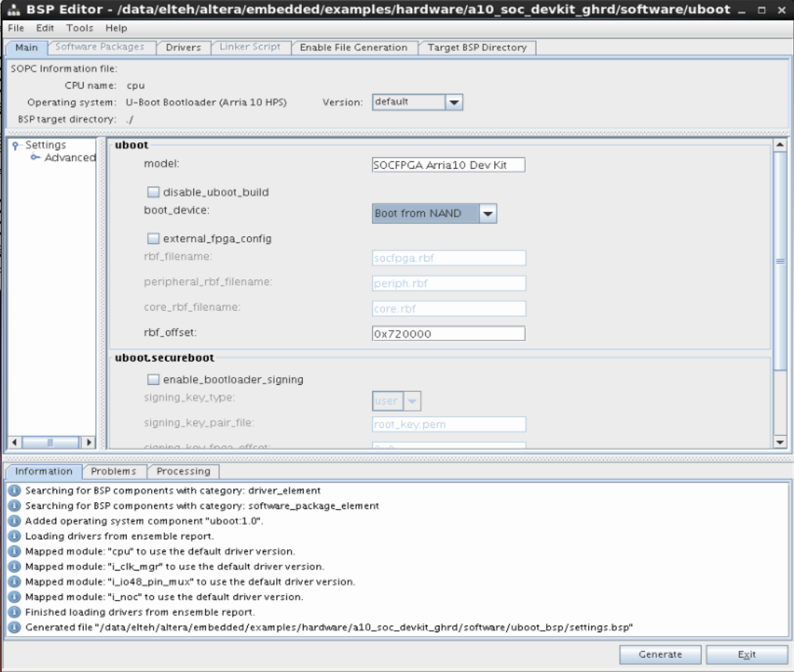Screen dimensions: 794x672
Task: Open the Edit menu
Action: (45, 28)
